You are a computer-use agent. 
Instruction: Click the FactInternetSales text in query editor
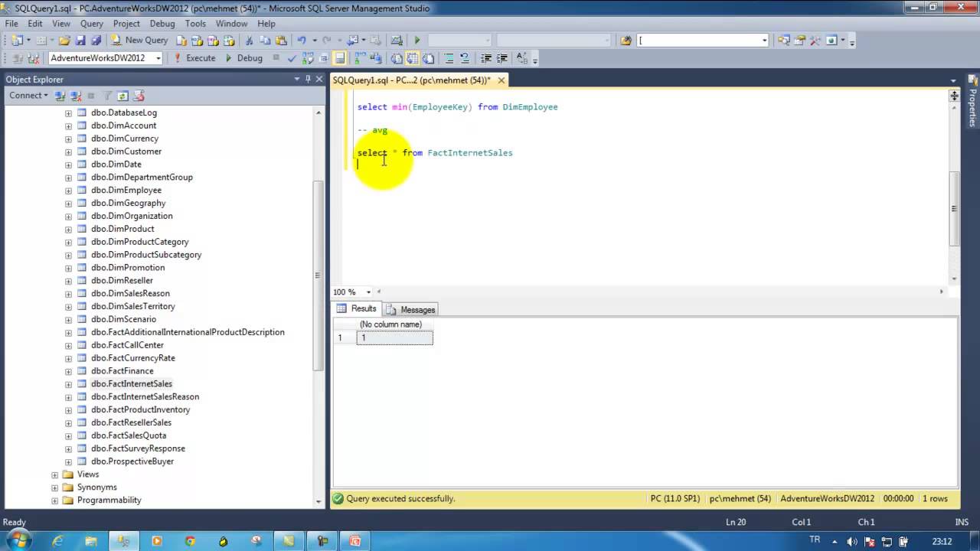(470, 153)
